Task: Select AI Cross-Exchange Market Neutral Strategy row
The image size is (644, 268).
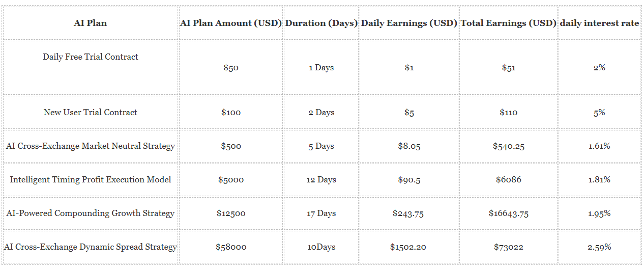Action: [321, 146]
